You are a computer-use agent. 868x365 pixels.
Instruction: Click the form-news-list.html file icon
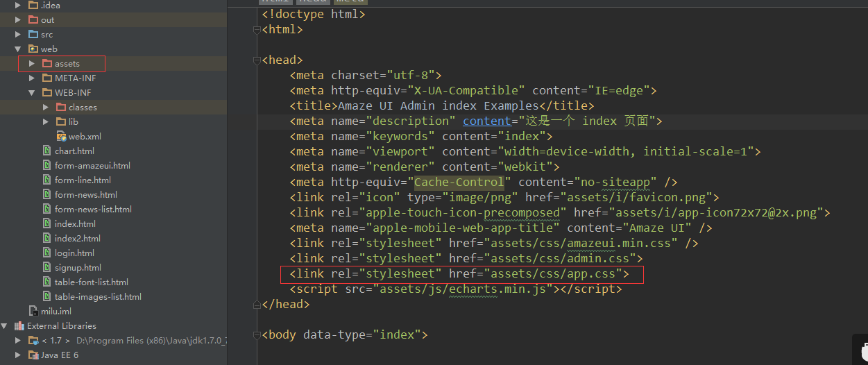pos(48,209)
